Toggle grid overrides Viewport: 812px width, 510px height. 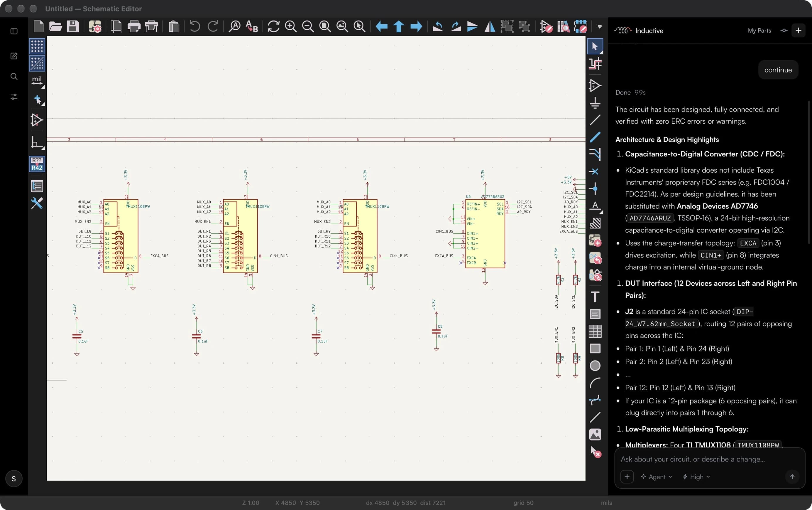[x=37, y=63]
